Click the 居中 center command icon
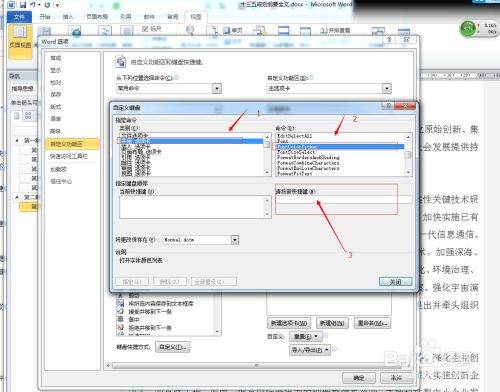This screenshot has height=392, width=500. 120,319
